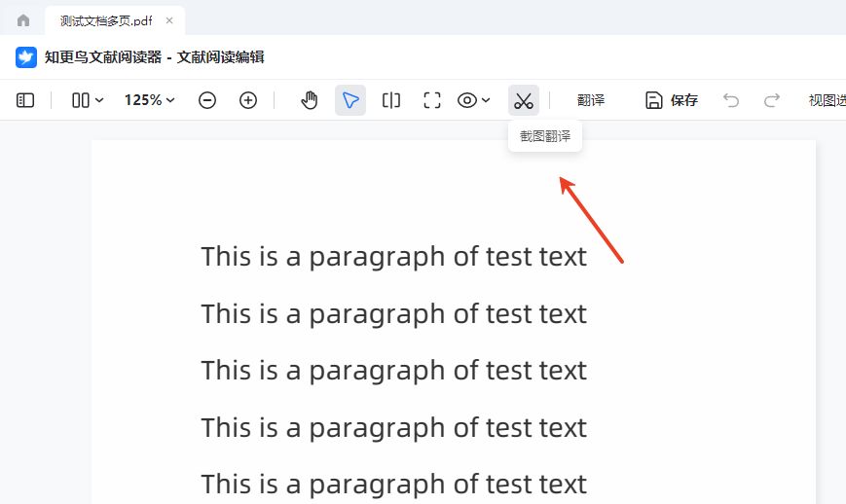Click the eye view mode icon
The width and height of the screenshot is (846, 504).
467,100
